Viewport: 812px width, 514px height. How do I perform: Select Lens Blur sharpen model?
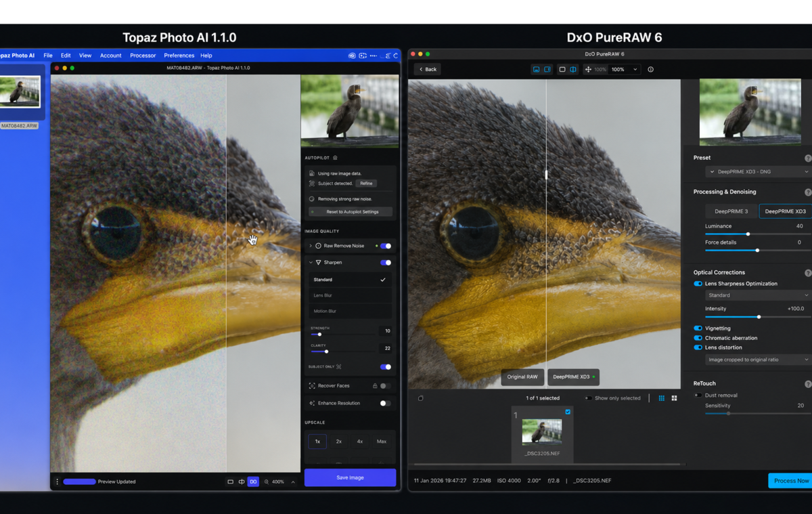point(350,295)
